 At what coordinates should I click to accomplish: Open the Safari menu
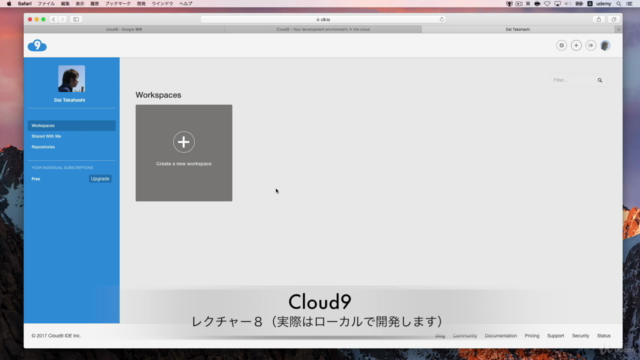24,4
